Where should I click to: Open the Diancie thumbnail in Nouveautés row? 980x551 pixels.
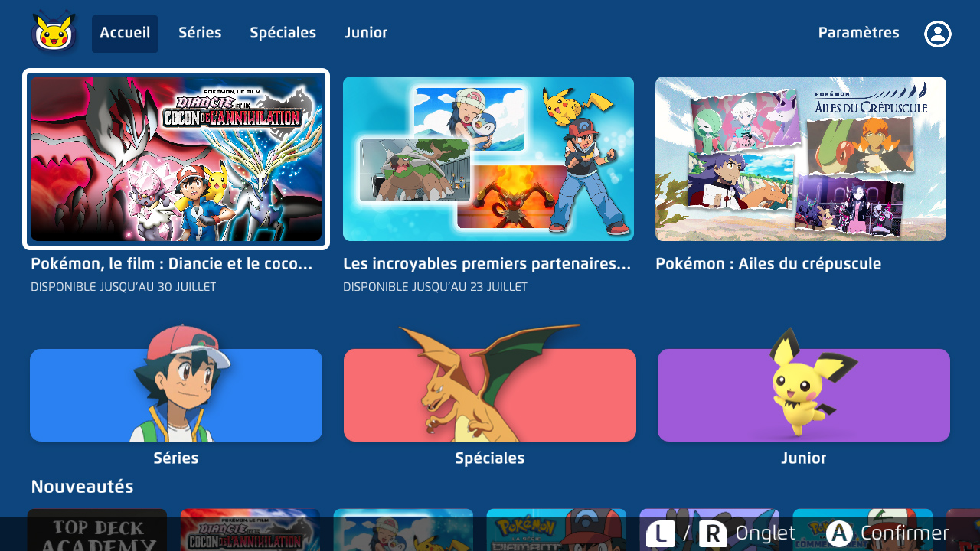[250, 530]
